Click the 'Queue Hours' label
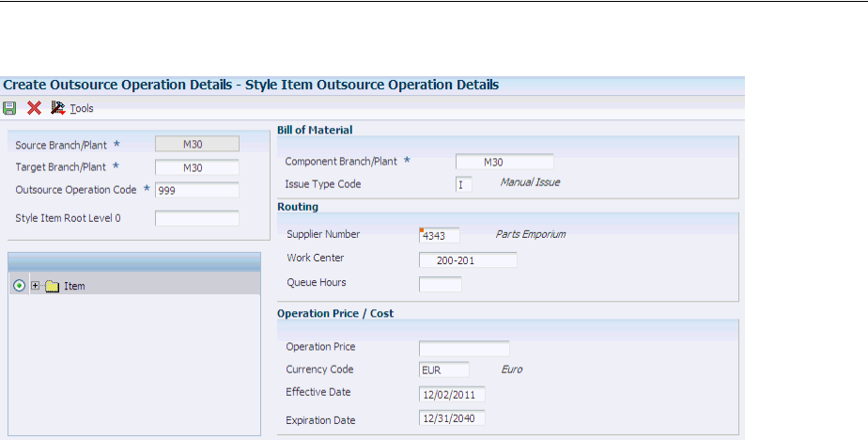 pyautogui.click(x=316, y=283)
